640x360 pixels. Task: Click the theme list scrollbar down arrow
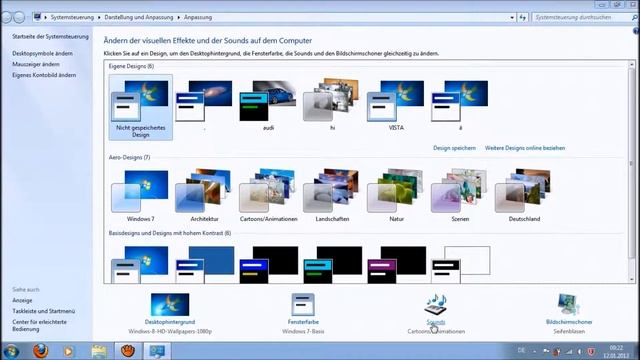(x=632, y=280)
